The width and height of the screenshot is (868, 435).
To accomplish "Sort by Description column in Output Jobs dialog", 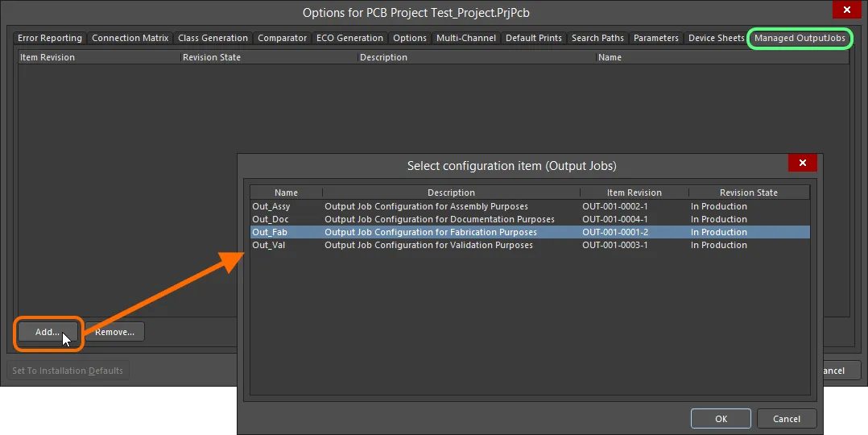I will tap(451, 193).
